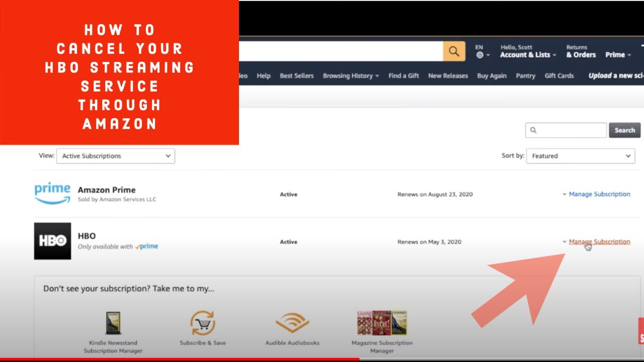
Task: Click Active status in Amazon Prime row
Action: 288,194
